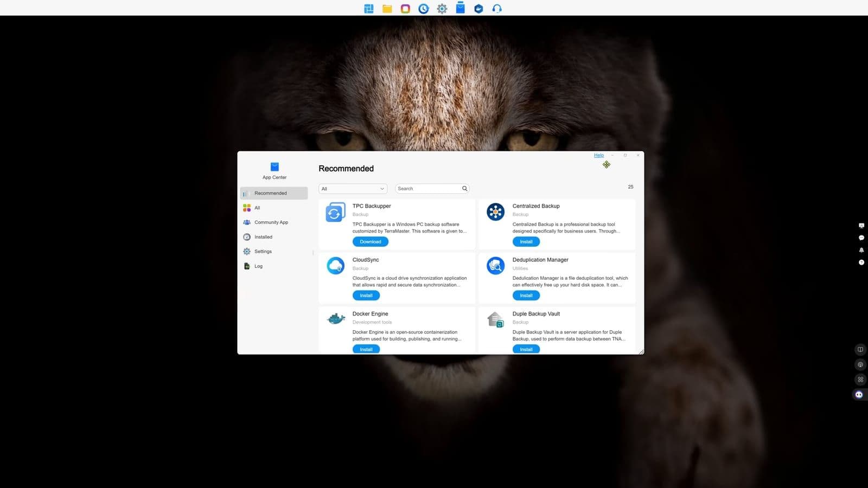Image resolution: width=868 pixels, height=488 pixels.
Task: Show the Installed apps list
Action: (x=274, y=237)
